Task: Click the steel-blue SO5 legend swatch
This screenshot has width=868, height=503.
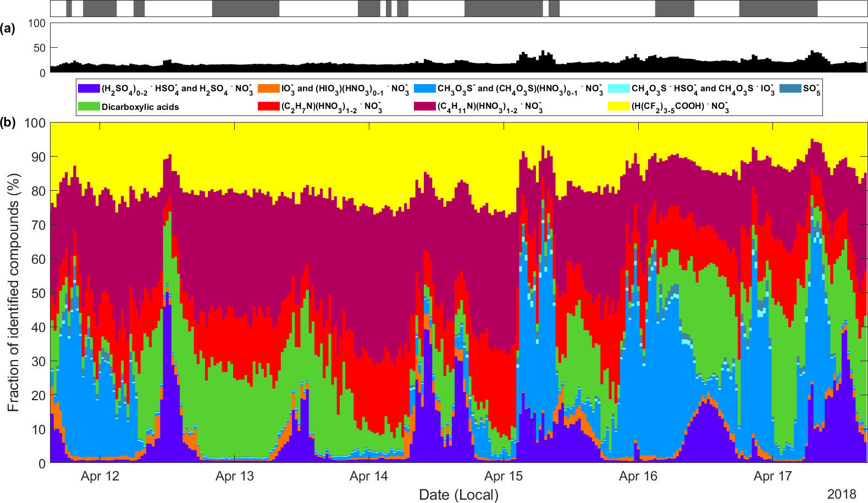Action: tap(790, 89)
